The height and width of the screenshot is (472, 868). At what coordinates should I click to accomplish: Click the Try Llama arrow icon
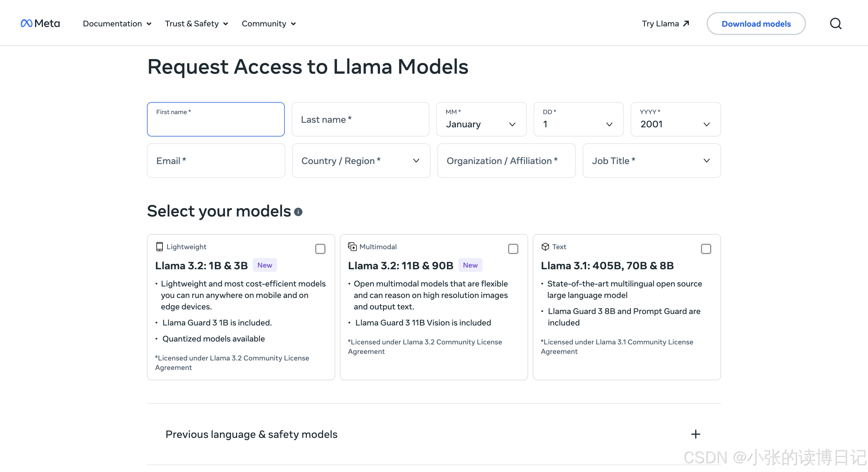686,24
